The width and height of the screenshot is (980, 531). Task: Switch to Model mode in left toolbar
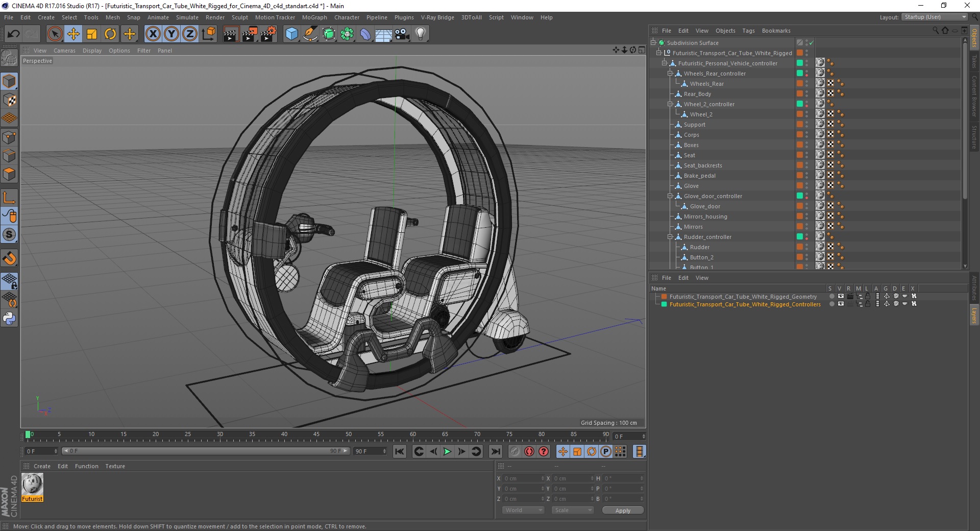9,81
